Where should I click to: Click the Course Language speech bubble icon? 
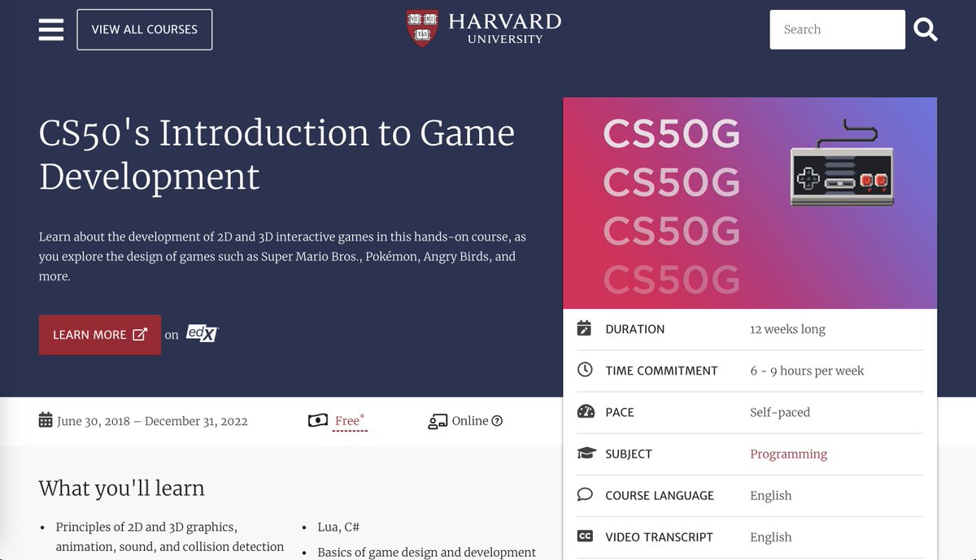(x=585, y=494)
